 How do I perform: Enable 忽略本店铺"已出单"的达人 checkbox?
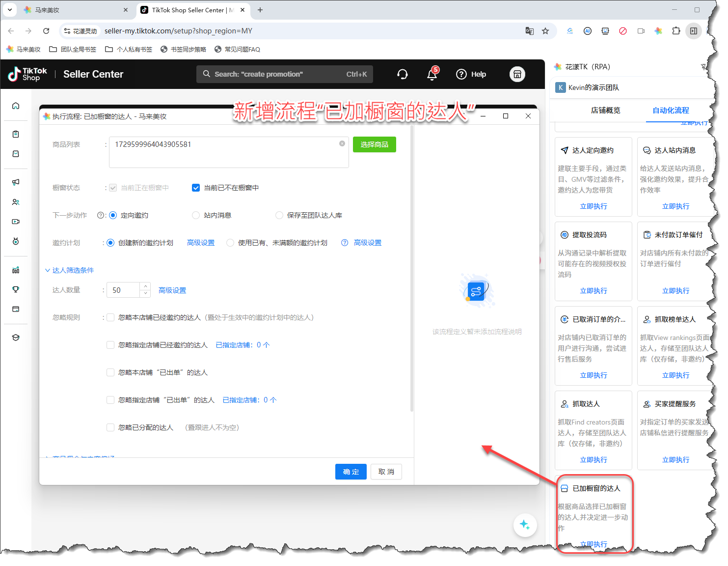[x=110, y=372]
